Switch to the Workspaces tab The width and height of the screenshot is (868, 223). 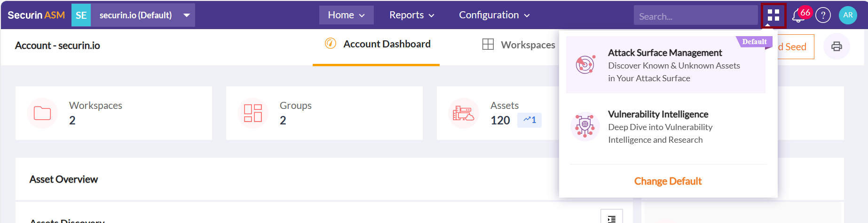(x=519, y=45)
